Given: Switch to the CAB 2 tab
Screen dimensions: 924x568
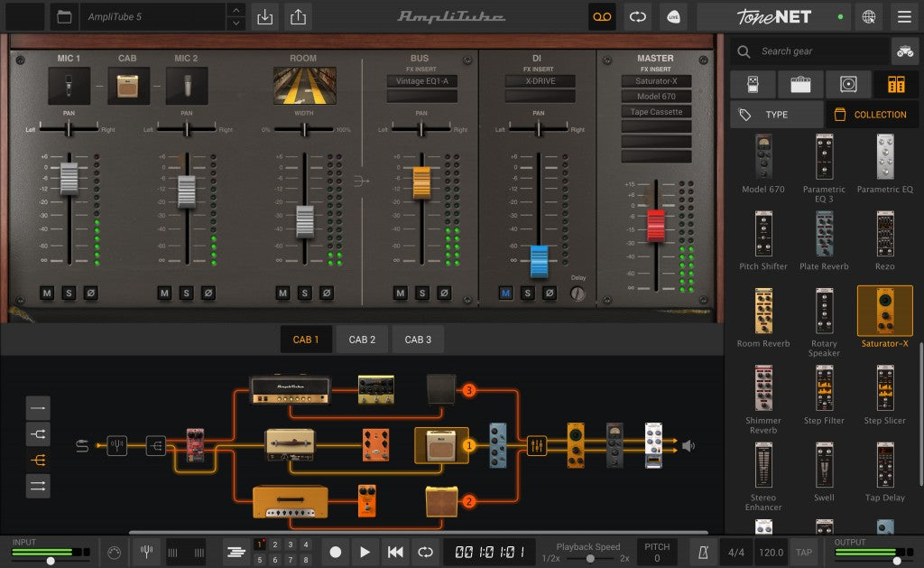Looking at the screenshot, I should [361, 340].
